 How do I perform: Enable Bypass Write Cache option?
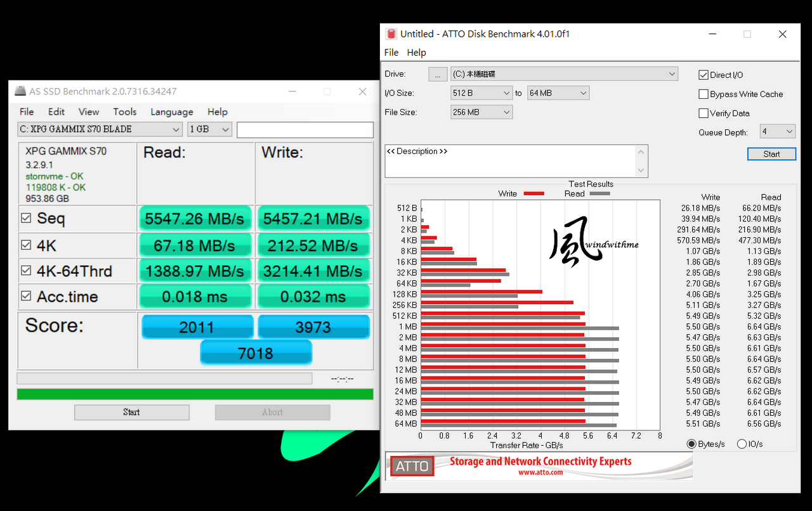pyautogui.click(x=703, y=94)
